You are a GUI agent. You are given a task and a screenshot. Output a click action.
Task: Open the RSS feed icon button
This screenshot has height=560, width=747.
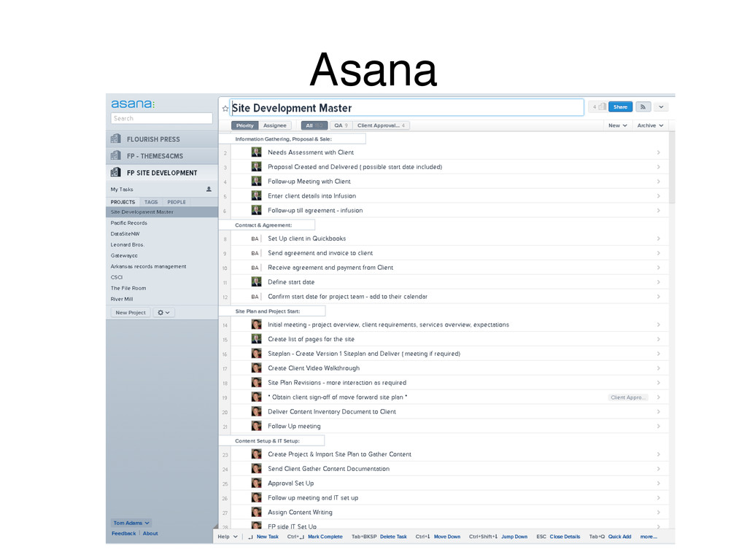[x=643, y=107]
